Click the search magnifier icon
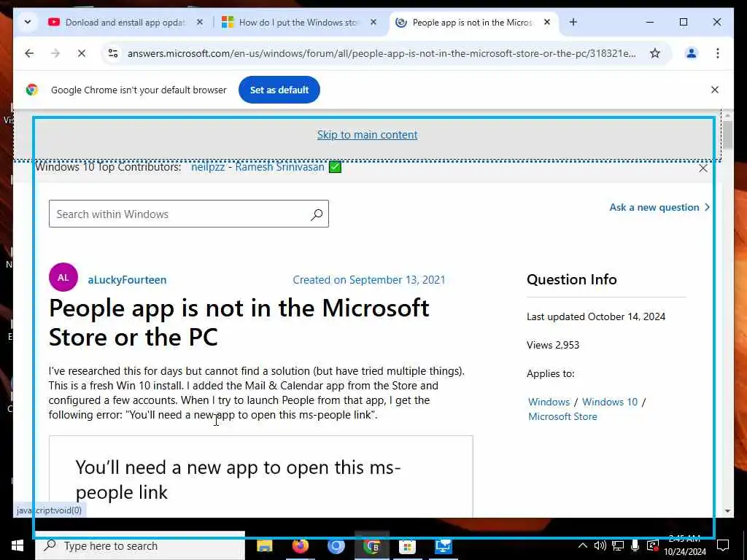 coord(317,214)
